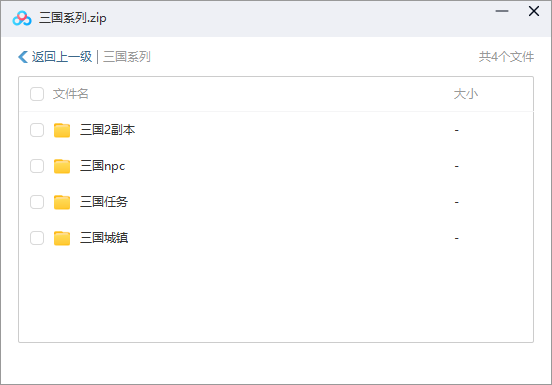
Task: Check the box for 三国npc
Action: [x=37, y=166]
